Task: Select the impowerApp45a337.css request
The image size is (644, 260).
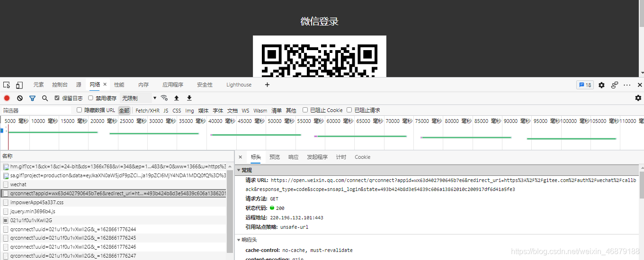Action: (x=114, y=202)
